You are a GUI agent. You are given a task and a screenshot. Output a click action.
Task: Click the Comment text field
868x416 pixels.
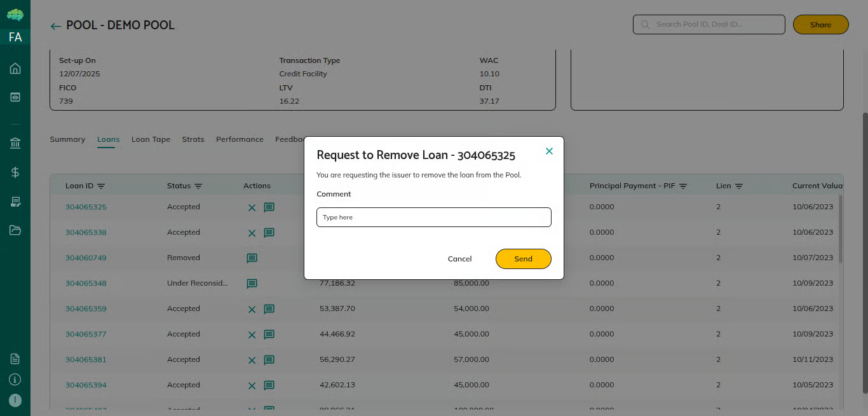pyautogui.click(x=433, y=218)
